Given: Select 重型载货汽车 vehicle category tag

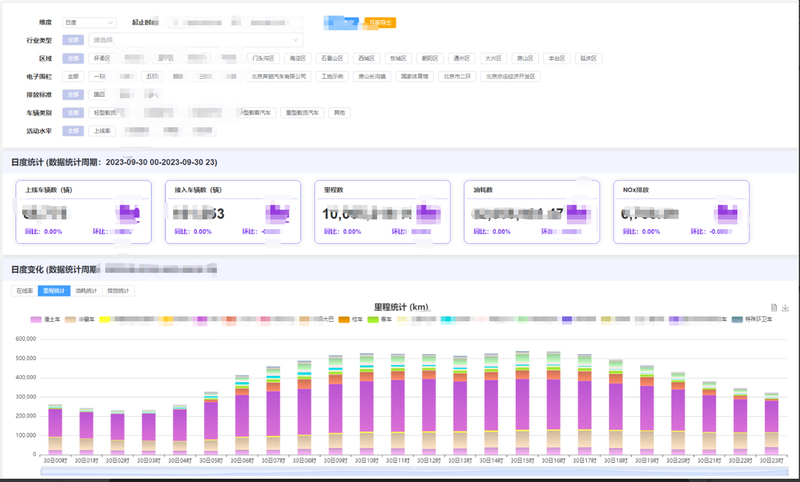Looking at the screenshot, I should coord(303,113).
